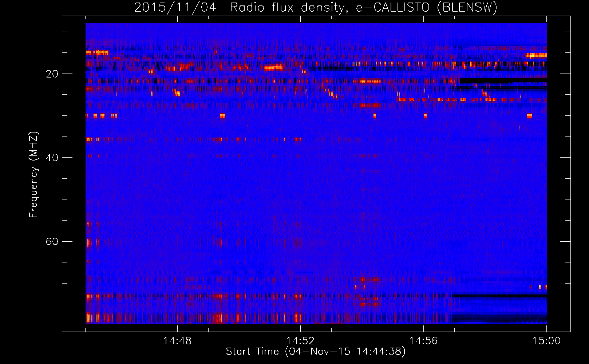Click the 40 MHz frequency tick label
The width and height of the screenshot is (589, 364).
[x=52, y=158]
